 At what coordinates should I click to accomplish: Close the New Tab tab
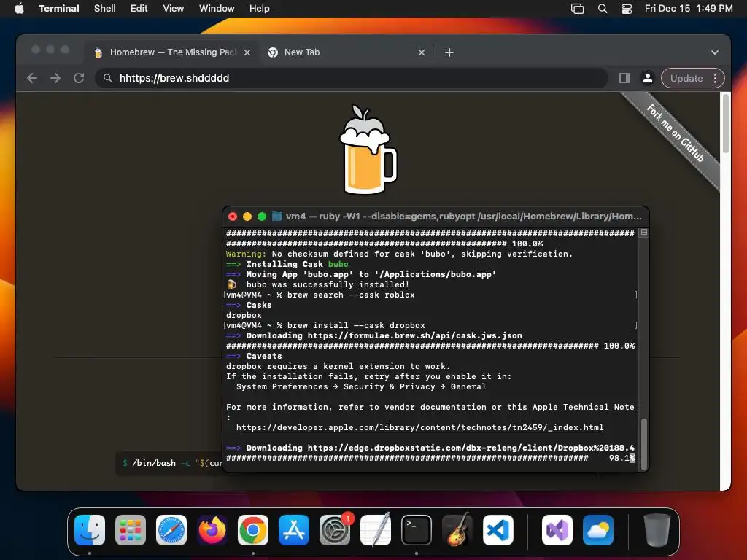(x=421, y=52)
